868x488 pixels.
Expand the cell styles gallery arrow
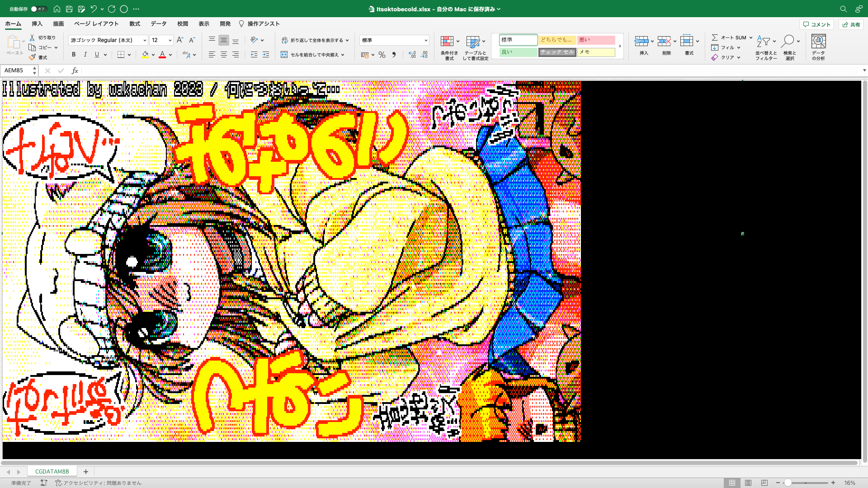pyautogui.click(x=620, y=46)
